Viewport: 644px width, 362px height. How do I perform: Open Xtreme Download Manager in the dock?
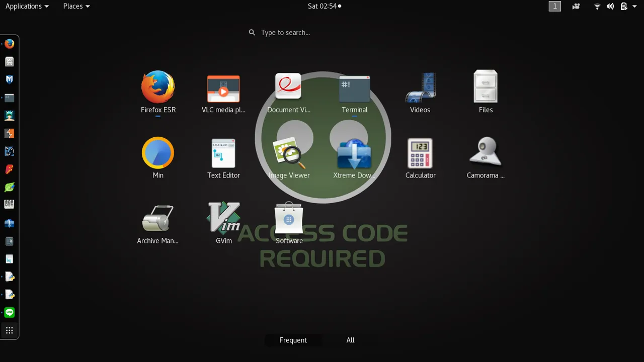click(9, 223)
